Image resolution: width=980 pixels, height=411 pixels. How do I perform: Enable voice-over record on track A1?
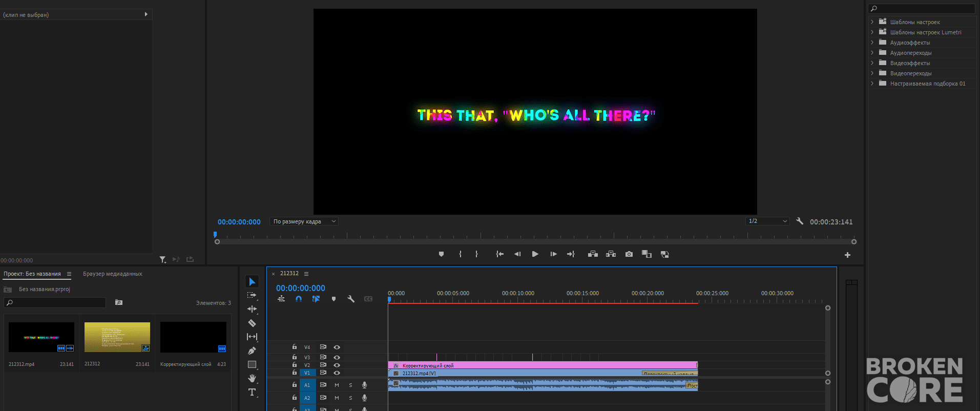coord(364,385)
